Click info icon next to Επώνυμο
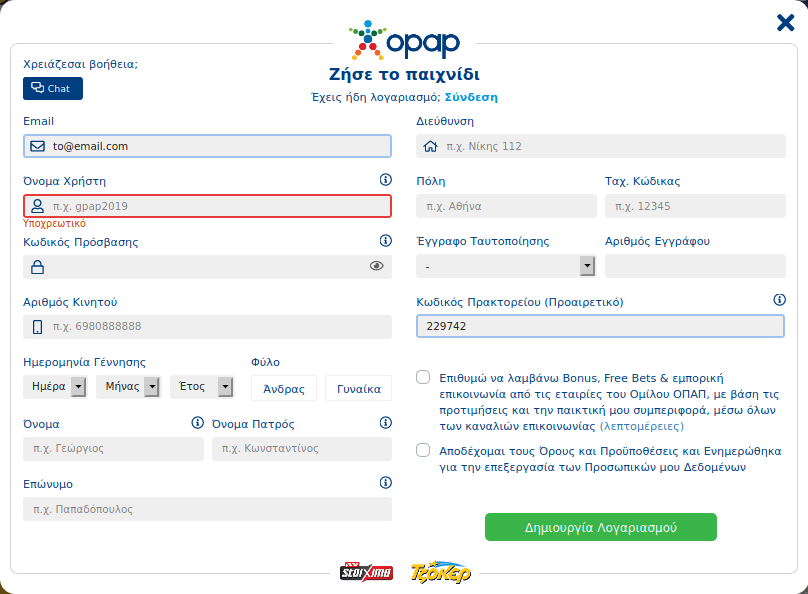Viewport: 808px width, 594px height. point(385,483)
